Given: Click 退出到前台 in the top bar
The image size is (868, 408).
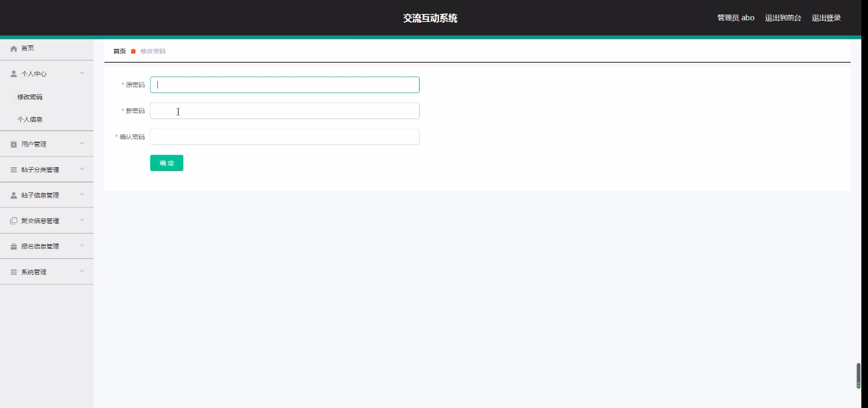Looking at the screenshot, I should (783, 18).
